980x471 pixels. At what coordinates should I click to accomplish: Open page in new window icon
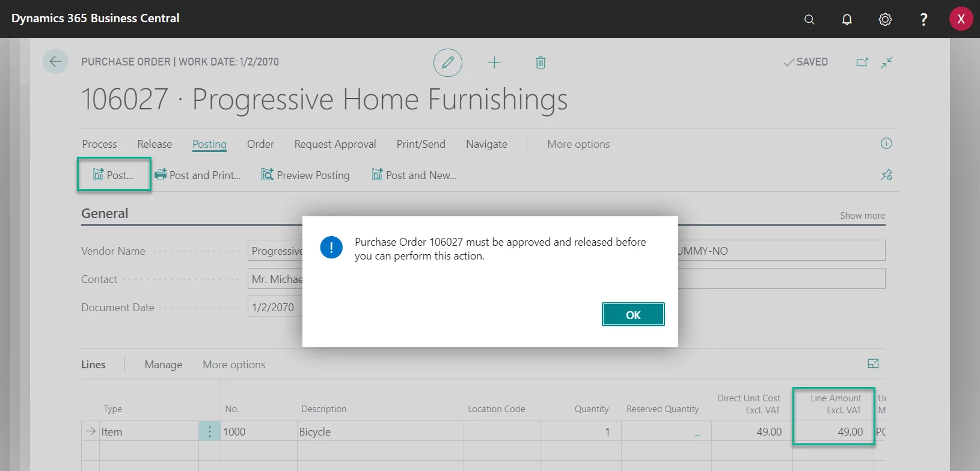(x=862, y=62)
